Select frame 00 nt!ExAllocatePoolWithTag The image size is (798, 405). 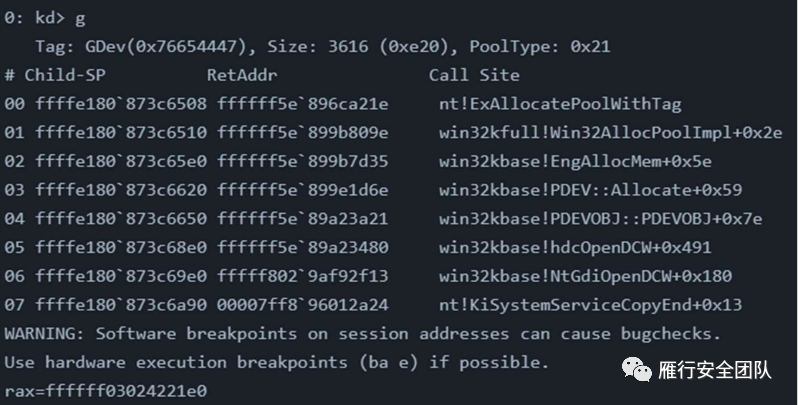[343, 104]
